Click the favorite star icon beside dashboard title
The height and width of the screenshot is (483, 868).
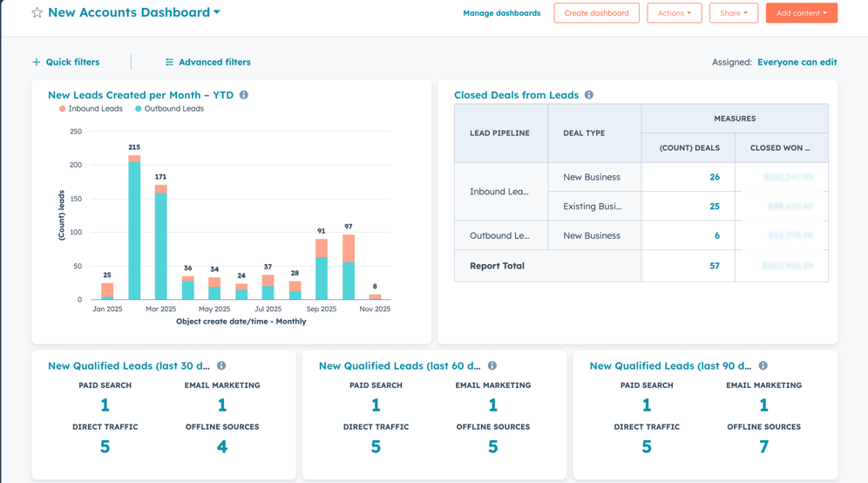(37, 13)
